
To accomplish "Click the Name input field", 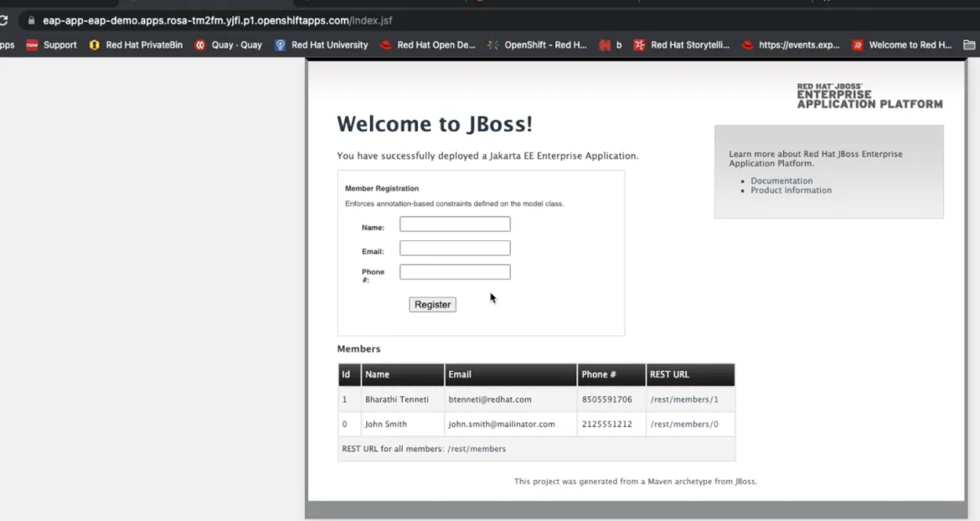I will click(455, 224).
